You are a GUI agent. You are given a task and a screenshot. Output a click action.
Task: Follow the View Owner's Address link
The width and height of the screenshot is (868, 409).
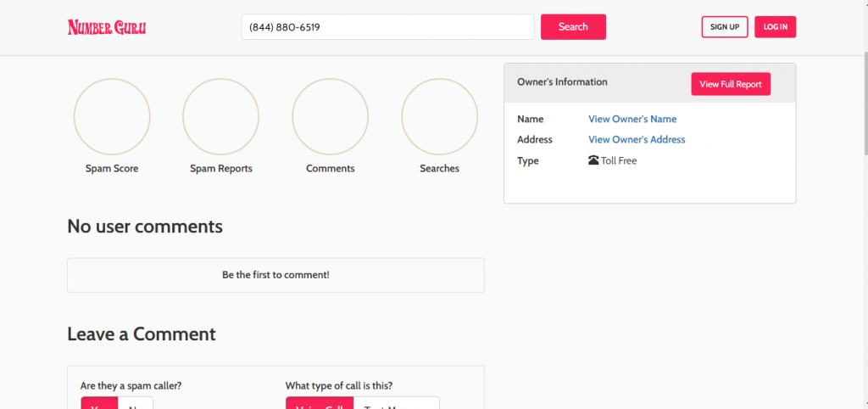(x=637, y=139)
